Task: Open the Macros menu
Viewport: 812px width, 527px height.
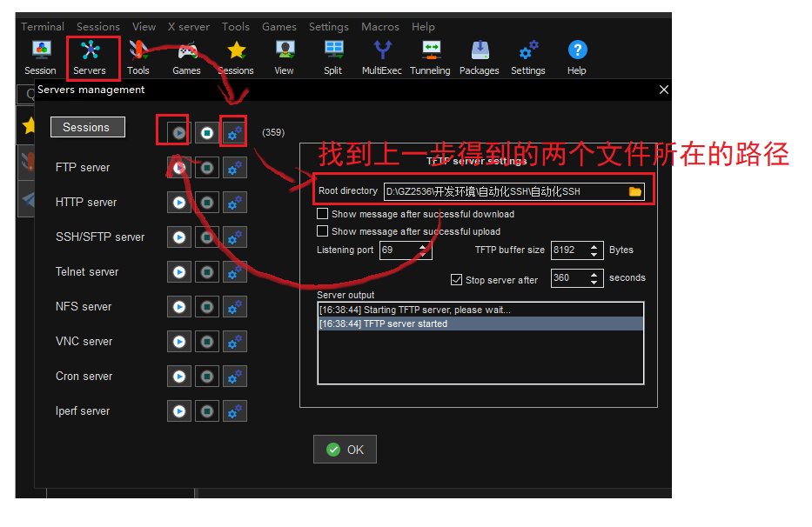Action: 380,26
